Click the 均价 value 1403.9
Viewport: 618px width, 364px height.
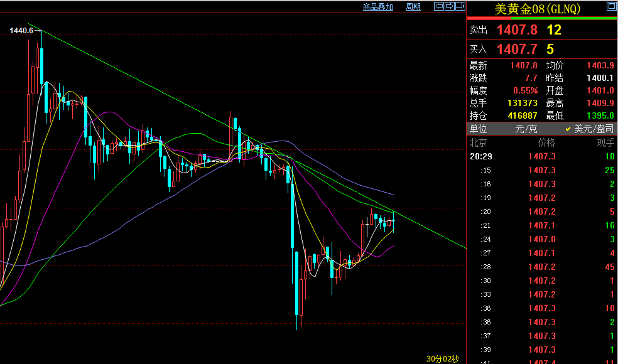[x=600, y=65]
